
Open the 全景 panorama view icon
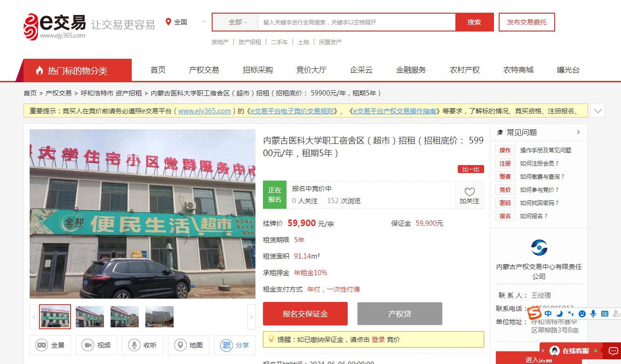[42, 345]
